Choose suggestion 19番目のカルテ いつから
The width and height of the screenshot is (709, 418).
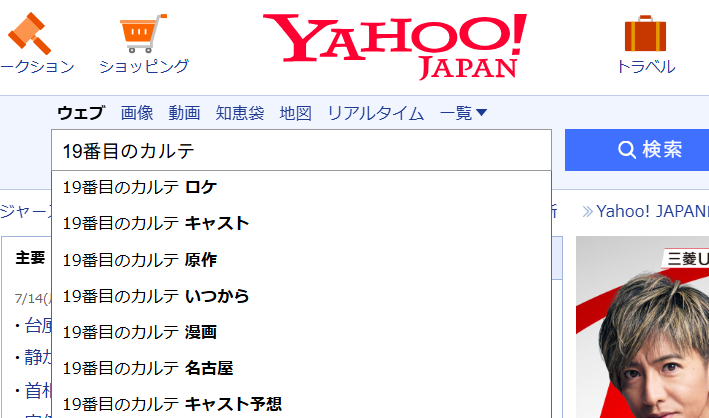click(x=302, y=296)
